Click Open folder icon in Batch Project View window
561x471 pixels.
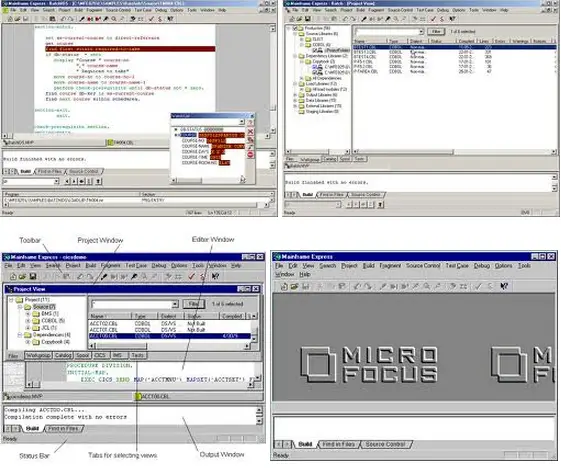tap(299, 19)
